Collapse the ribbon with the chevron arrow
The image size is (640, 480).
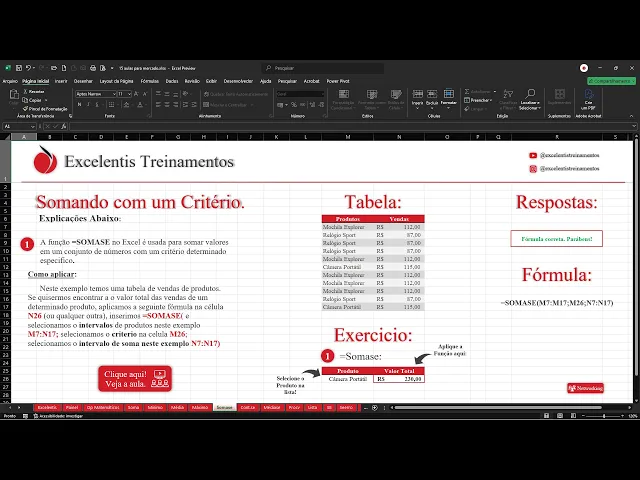(x=631, y=116)
